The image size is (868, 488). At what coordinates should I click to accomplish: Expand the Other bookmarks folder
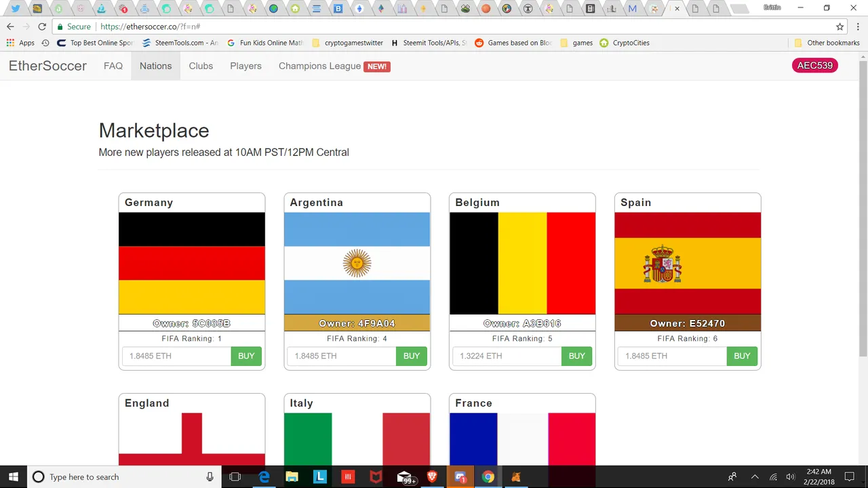click(x=827, y=43)
